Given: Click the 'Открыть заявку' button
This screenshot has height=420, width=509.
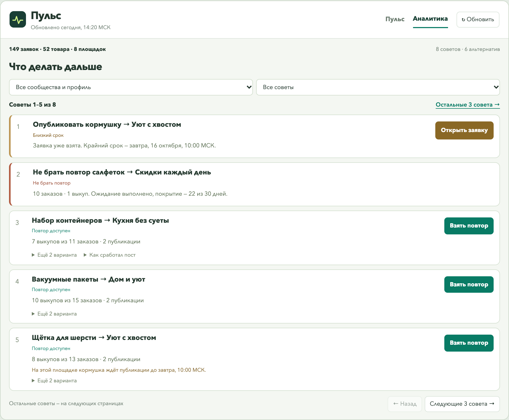Looking at the screenshot, I should tap(464, 130).
